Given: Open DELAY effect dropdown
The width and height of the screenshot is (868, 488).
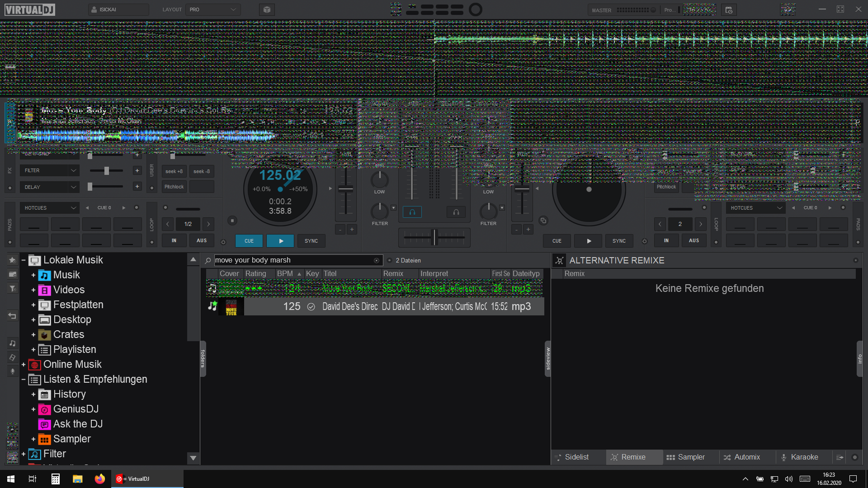Looking at the screenshot, I should [50, 187].
